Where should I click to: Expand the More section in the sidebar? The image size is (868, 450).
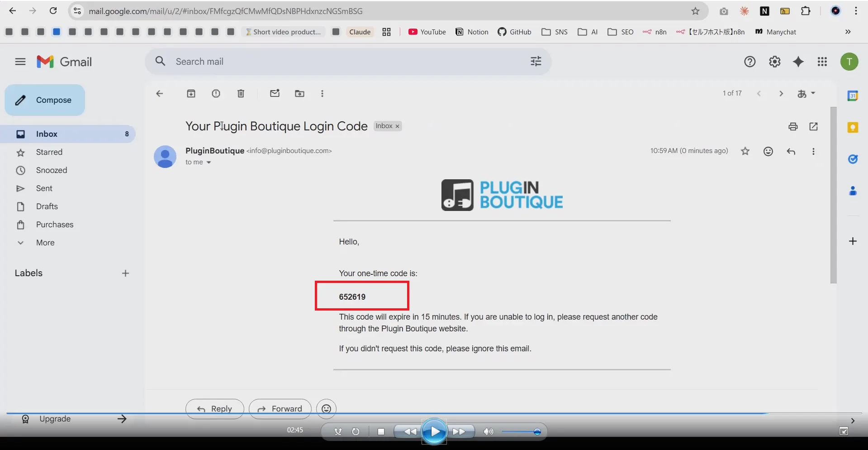tap(45, 243)
